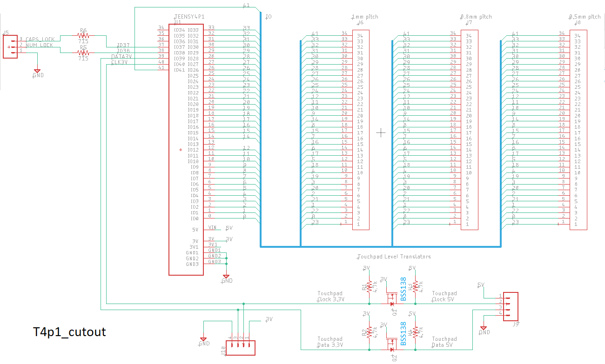The width and height of the screenshot is (605, 364).
Task: Select the J5 connector symbol
Action: [10, 46]
